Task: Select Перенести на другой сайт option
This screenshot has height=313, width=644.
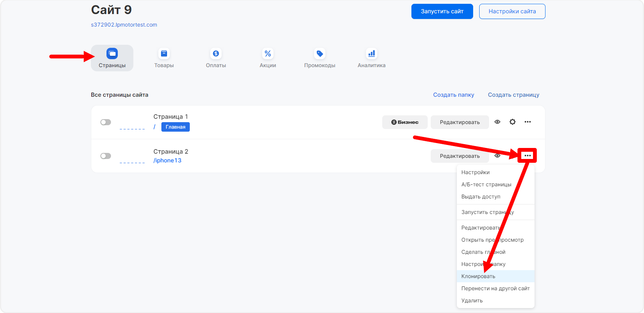Action: coord(496,288)
